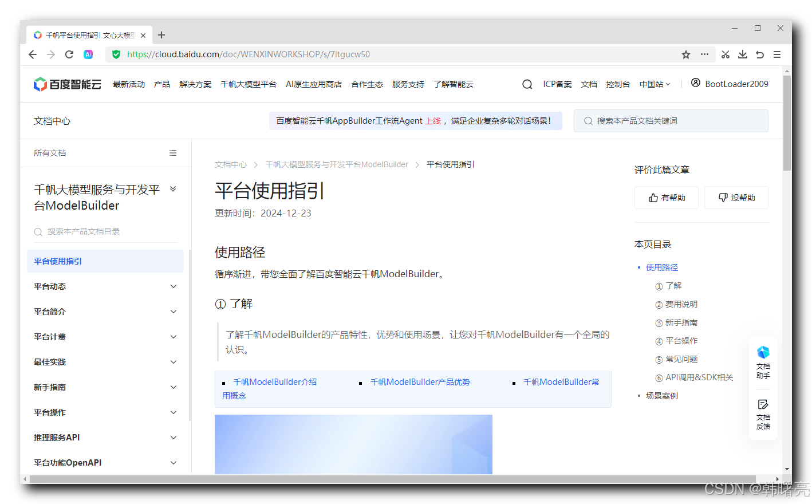Click the user avatar icon by BootLoader2009

(x=695, y=82)
